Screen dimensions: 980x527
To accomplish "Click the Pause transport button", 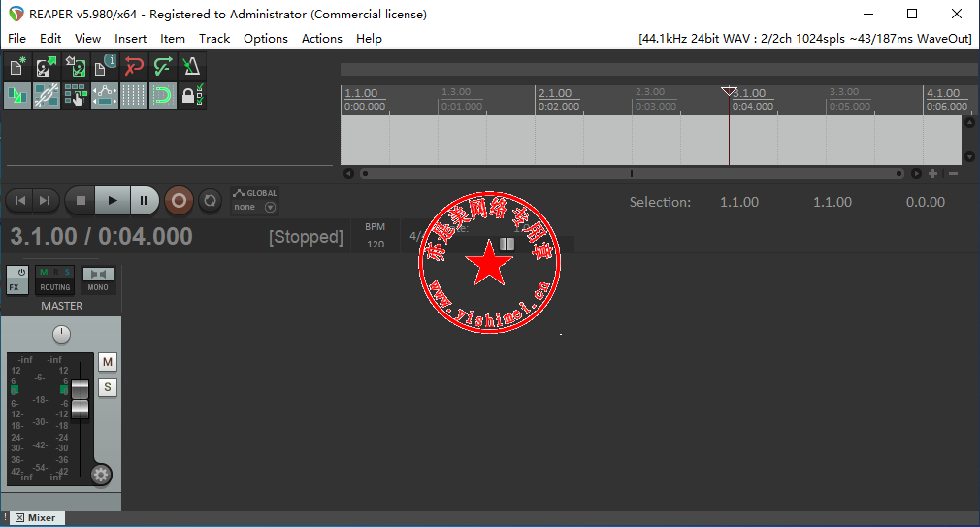I will 144,201.
